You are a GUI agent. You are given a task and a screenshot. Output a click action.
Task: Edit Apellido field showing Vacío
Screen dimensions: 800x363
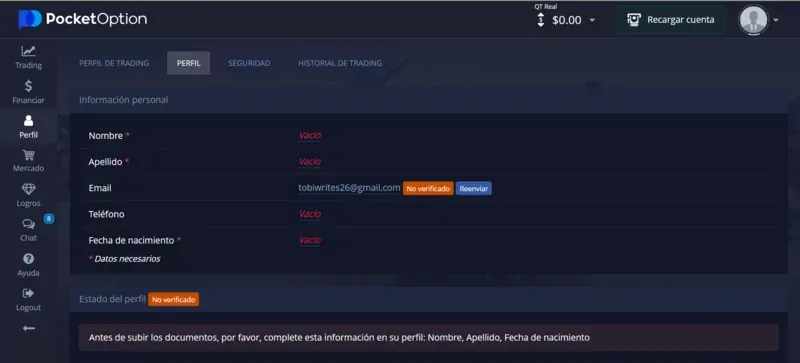(310, 162)
